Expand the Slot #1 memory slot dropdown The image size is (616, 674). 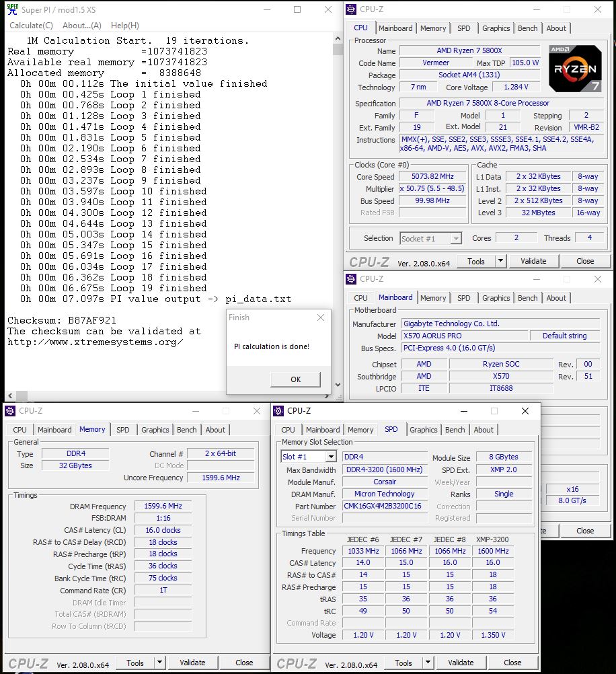(331, 457)
